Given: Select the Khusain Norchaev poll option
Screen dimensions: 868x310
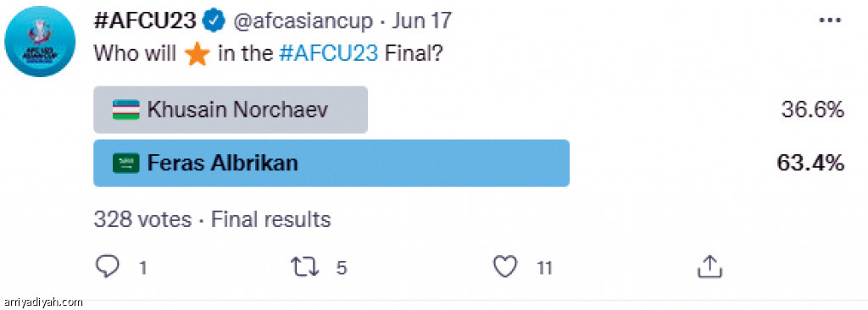Looking at the screenshot, I should 231,109.
